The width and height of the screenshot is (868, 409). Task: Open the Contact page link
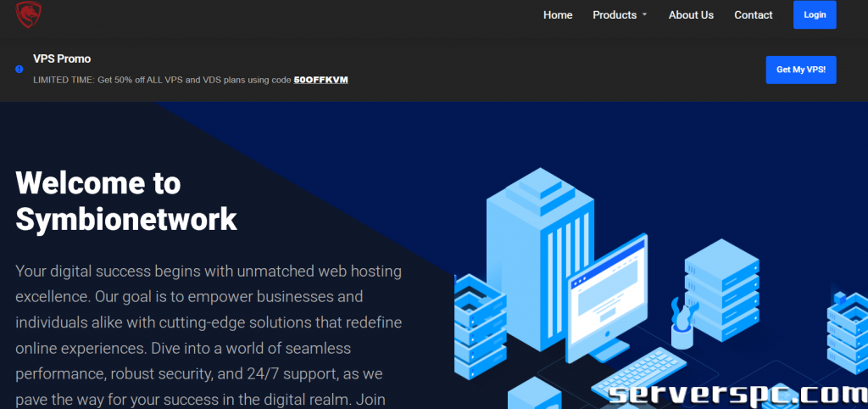[x=753, y=15]
